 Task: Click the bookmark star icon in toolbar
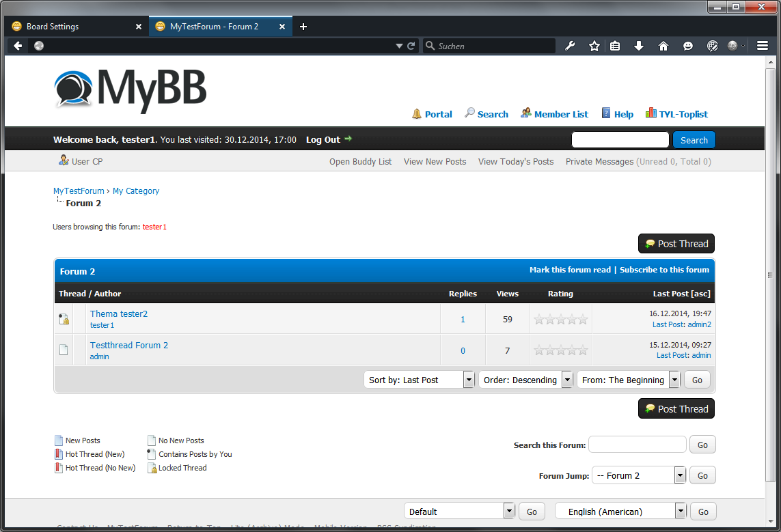[x=594, y=46]
